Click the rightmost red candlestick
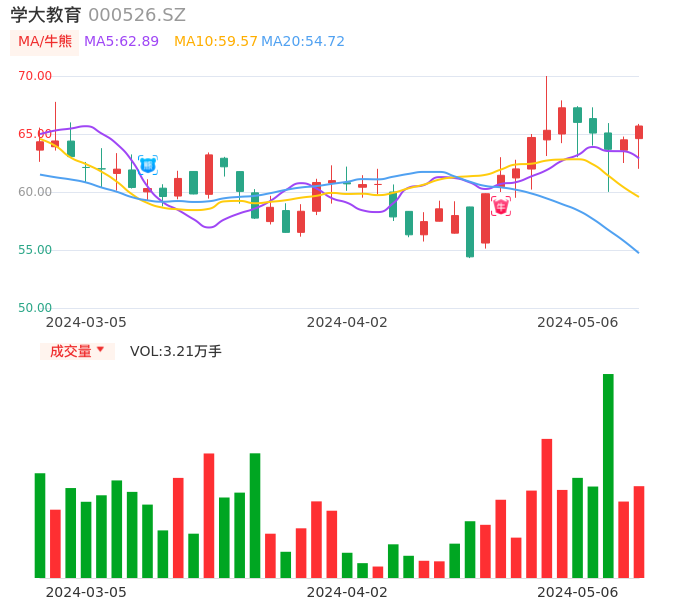Image resolution: width=686 pixels, height=606 pixels. pyautogui.click(x=639, y=132)
